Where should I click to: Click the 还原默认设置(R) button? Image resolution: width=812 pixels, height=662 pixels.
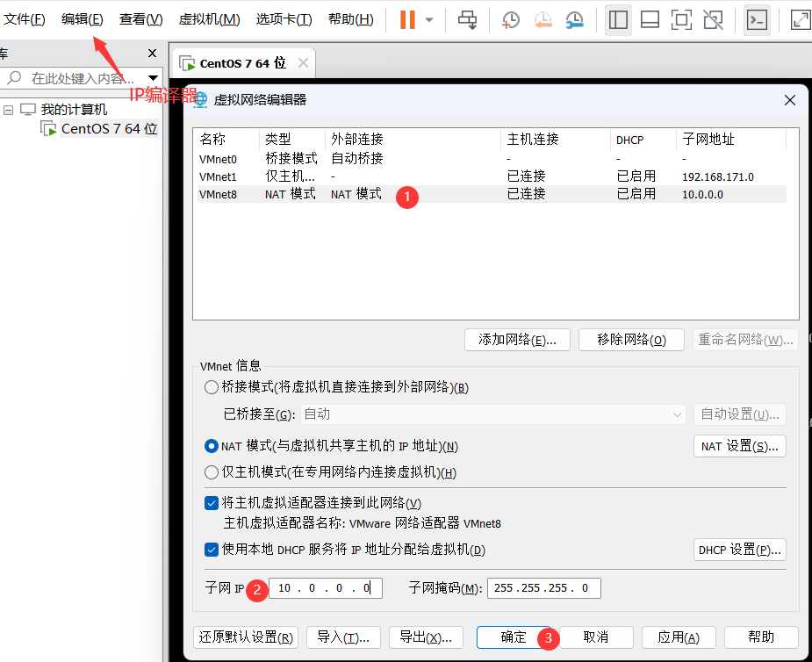pos(246,637)
